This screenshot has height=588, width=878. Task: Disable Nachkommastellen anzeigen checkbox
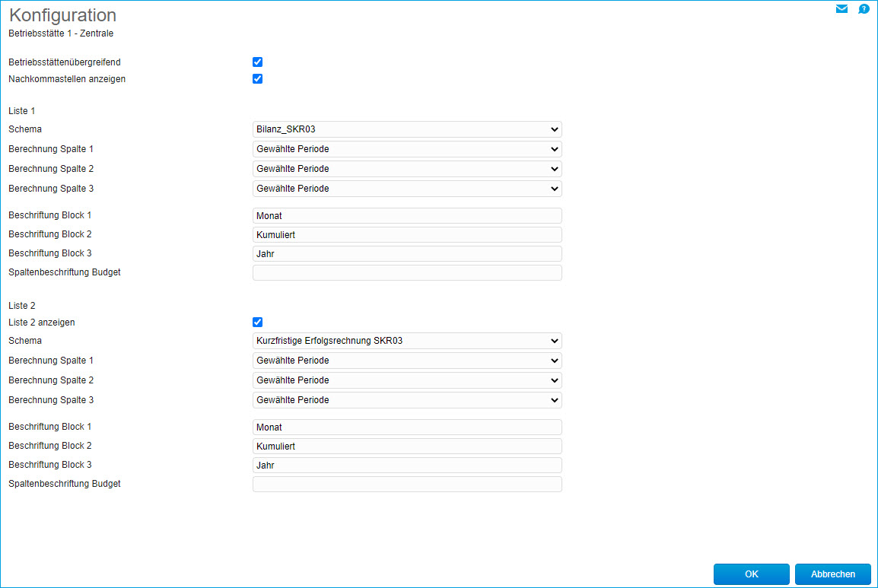tap(257, 79)
